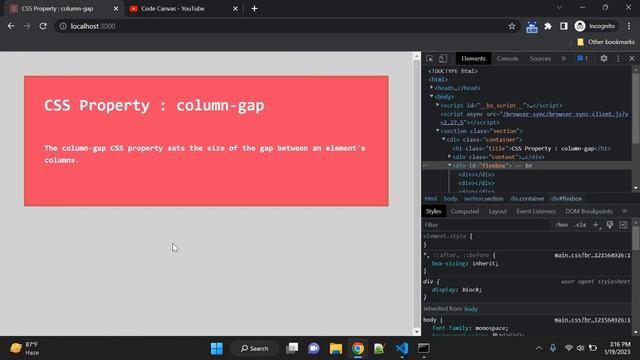Collapse the body element node

[x=431, y=97]
